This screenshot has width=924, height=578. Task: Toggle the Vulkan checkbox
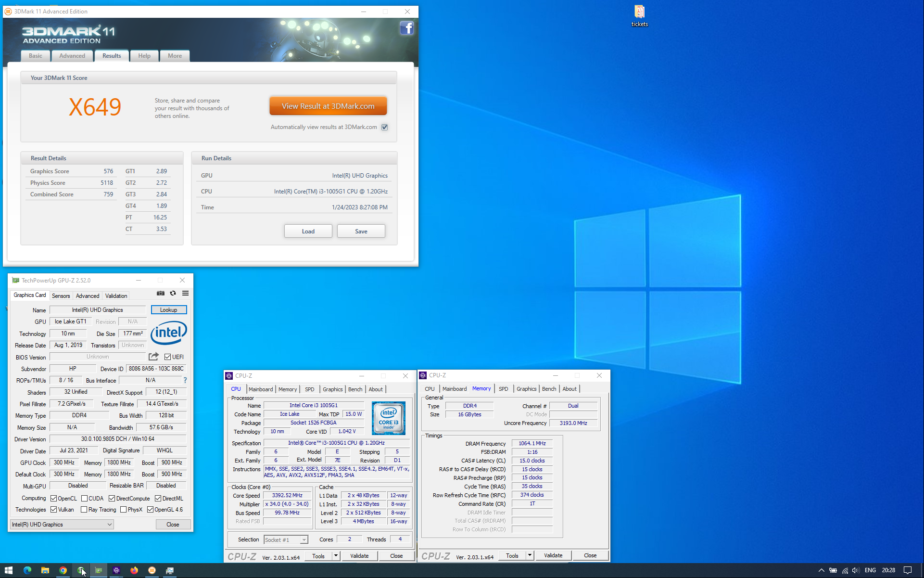pyautogui.click(x=53, y=510)
